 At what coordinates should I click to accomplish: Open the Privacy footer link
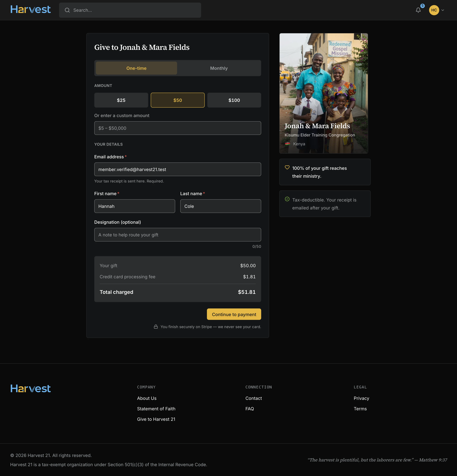[x=361, y=398]
